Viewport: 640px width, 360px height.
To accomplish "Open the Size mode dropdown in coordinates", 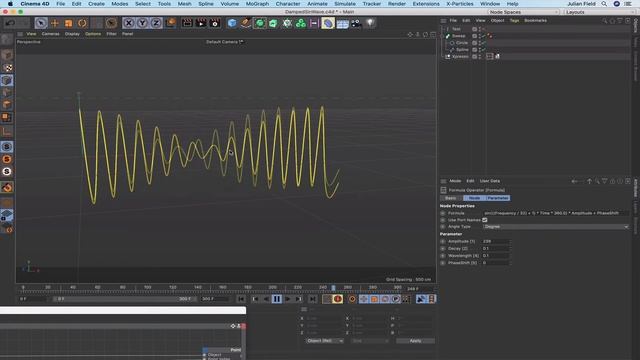I will [x=369, y=341].
